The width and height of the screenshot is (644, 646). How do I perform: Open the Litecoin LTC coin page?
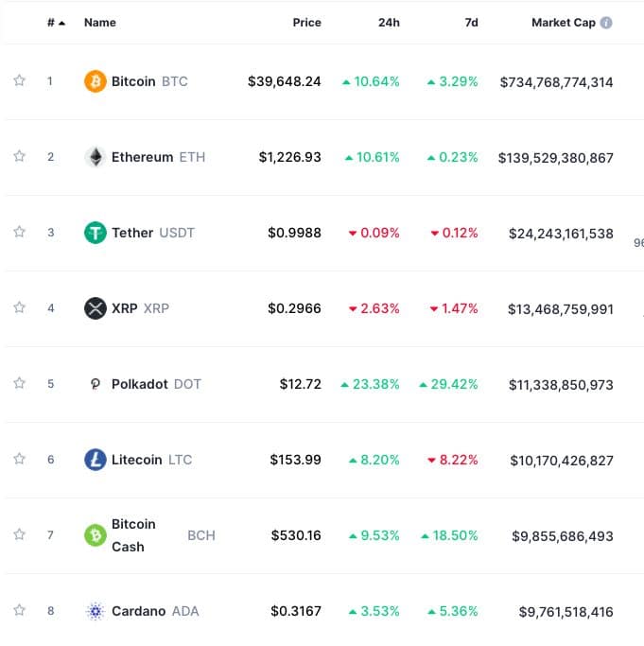click(137, 460)
